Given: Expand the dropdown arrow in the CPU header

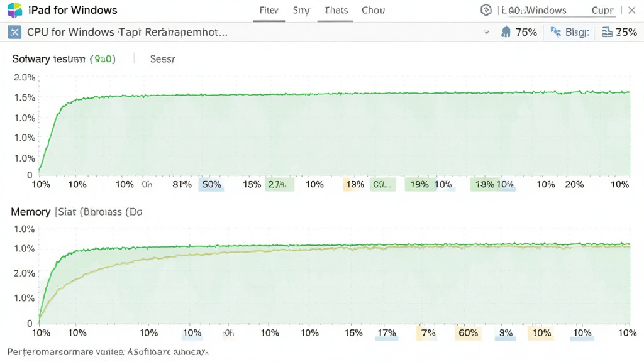Looking at the screenshot, I should click(486, 32).
